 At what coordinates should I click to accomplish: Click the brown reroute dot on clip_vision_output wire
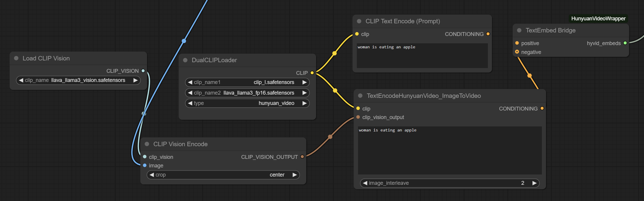pos(330,137)
